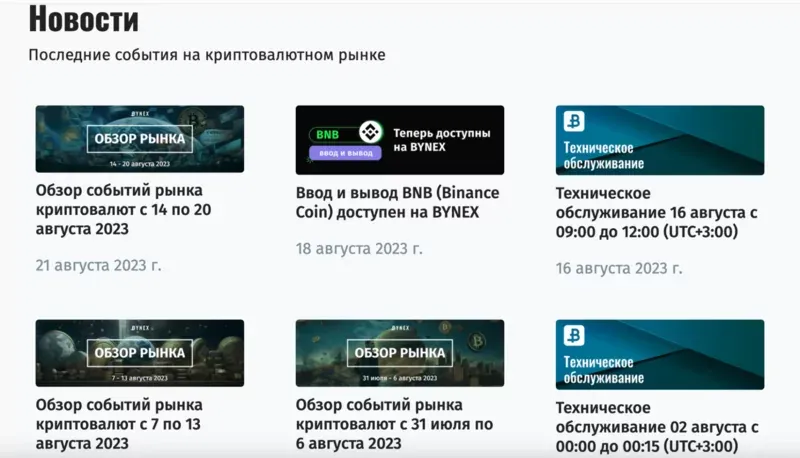
Task: Click the date '21 августа 2023 г.'
Action: (98, 266)
